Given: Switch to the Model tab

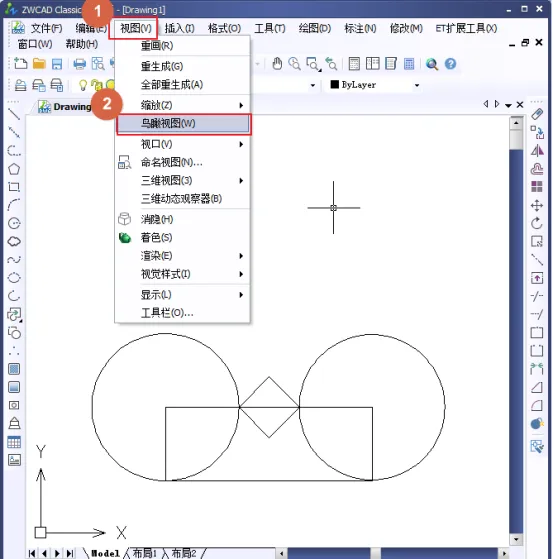Looking at the screenshot, I should pyautogui.click(x=105, y=553).
